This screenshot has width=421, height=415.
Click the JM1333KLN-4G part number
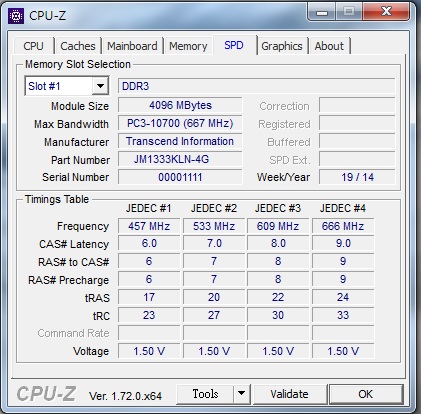[180, 159]
